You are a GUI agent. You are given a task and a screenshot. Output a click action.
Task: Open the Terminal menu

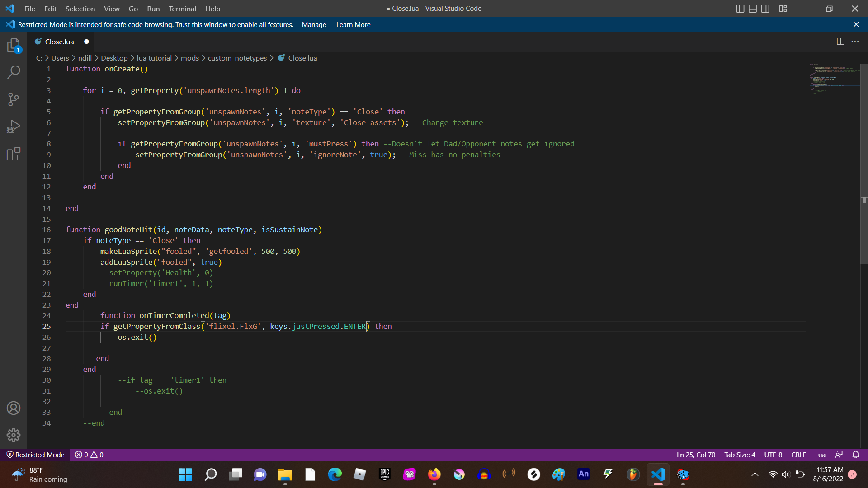coord(182,9)
